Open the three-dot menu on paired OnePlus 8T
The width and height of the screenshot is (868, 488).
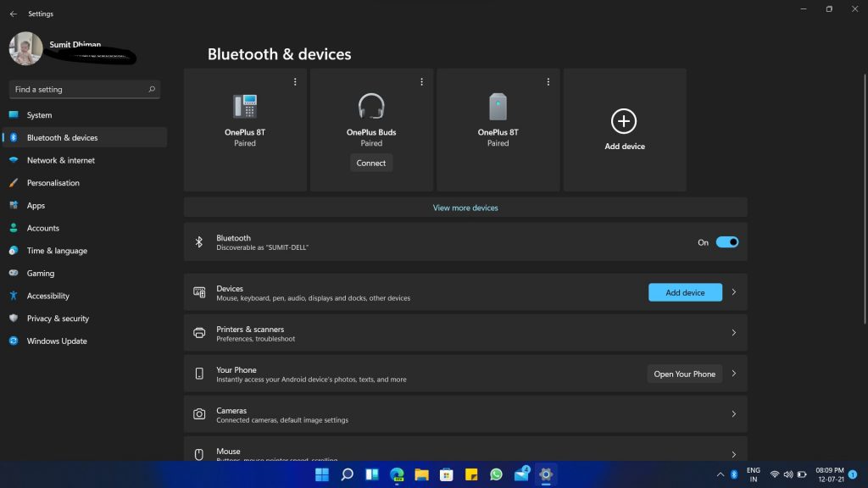point(295,82)
